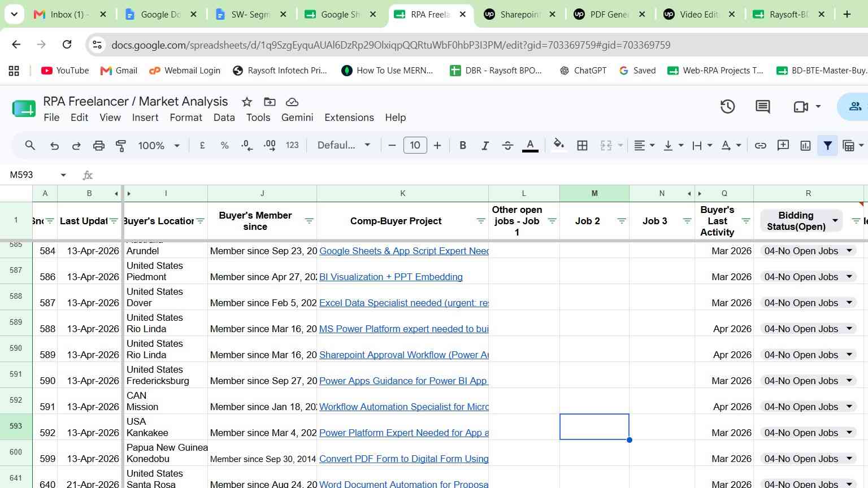This screenshot has height=488, width=868.
Task: Toggle bold formatting
Action: [x=463, y=145]
